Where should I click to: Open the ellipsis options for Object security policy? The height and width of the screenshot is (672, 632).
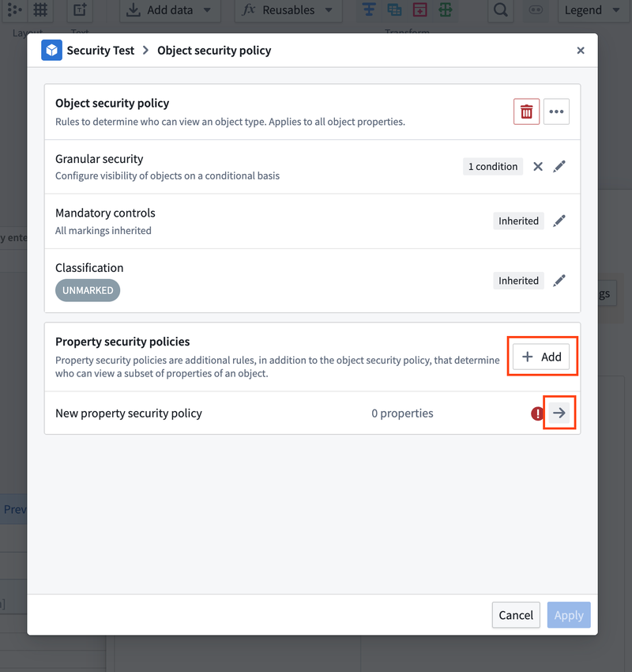point(556,111)
